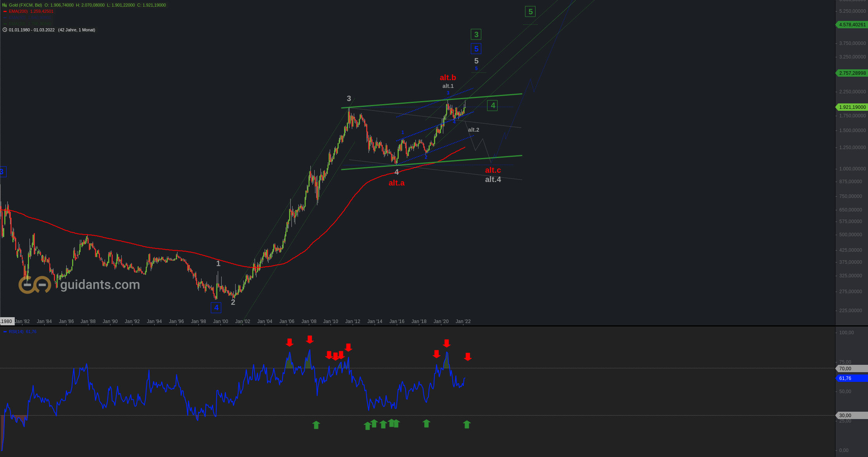Select gray wave label 3 at the 2011 peak
This screenshot has height=457, width=868.
349,99
